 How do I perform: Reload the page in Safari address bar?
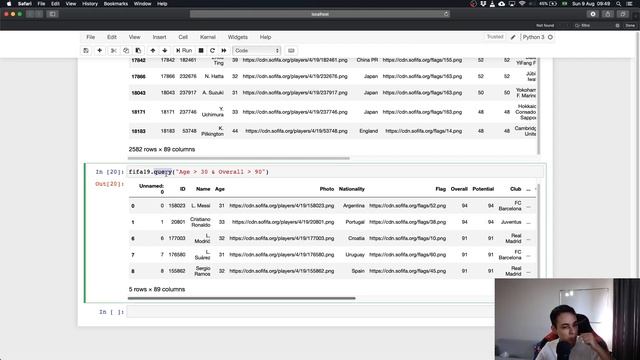coord(446,14)
